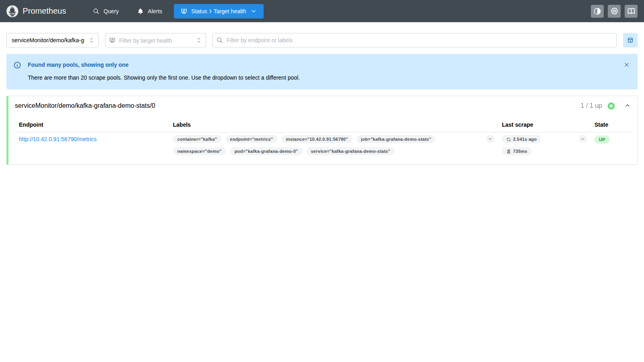The width and height of the screenshot is (644, 362).
Task: Open the 'Filter by target health' dropdown
Action: [155, 40]
